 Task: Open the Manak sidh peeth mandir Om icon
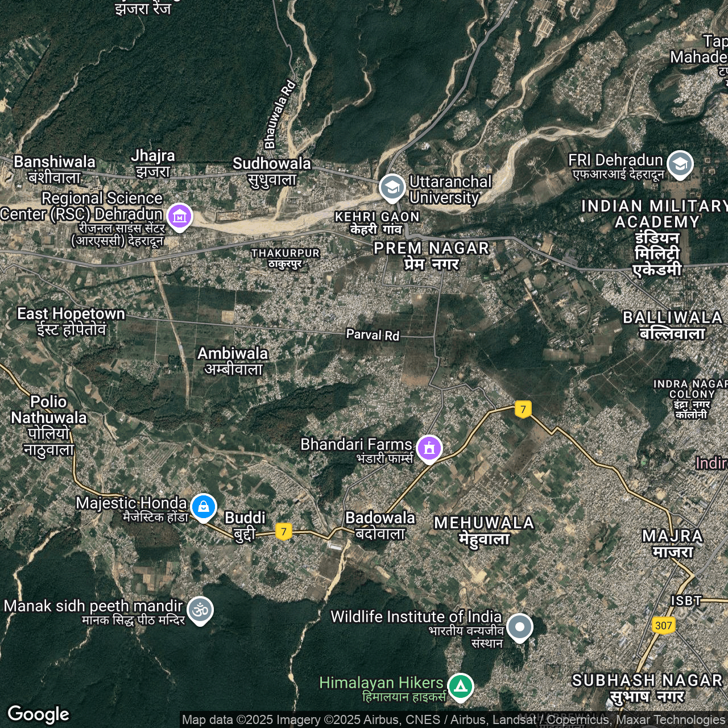point(200,610)
